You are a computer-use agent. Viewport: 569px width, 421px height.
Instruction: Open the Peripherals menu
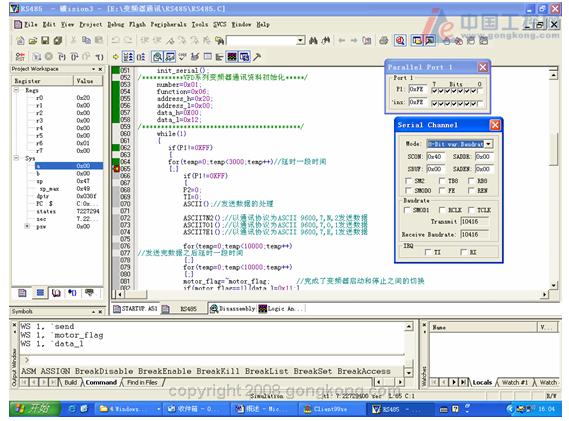[168, 25]
